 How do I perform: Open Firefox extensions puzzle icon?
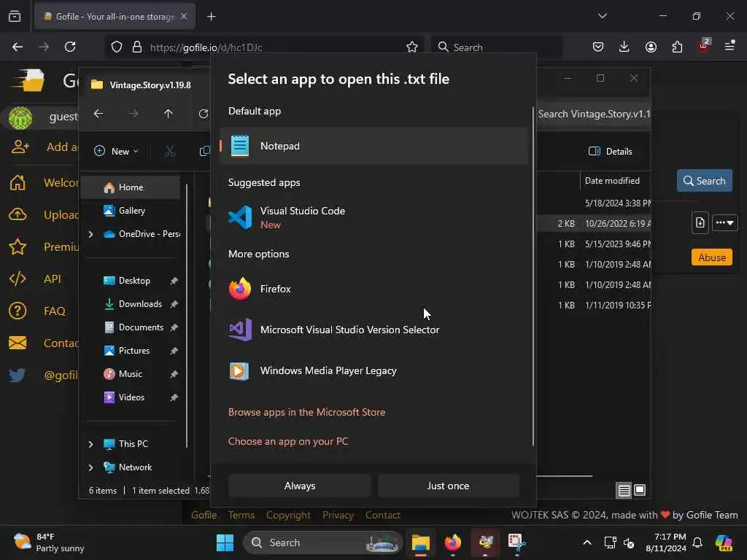coord(677,47)
